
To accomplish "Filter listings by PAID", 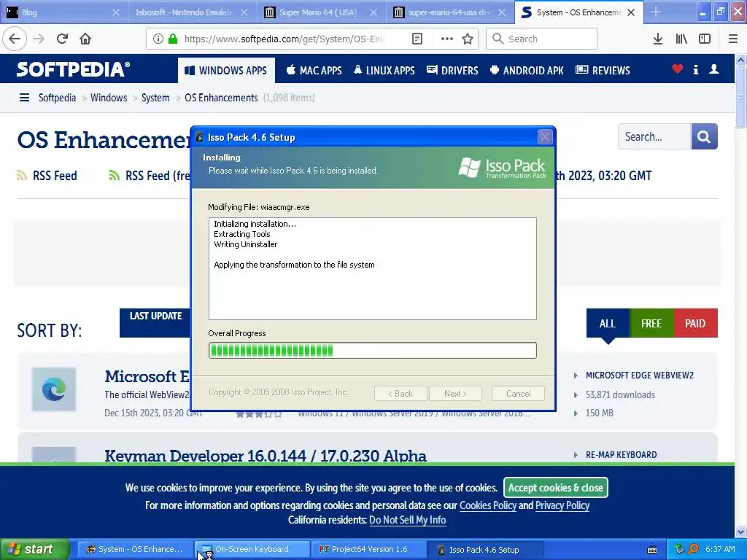I will point(695,323).
